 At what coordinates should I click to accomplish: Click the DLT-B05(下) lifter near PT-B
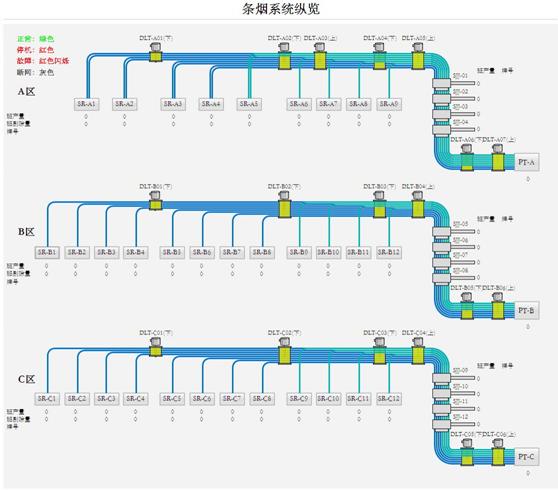[467, 306]
